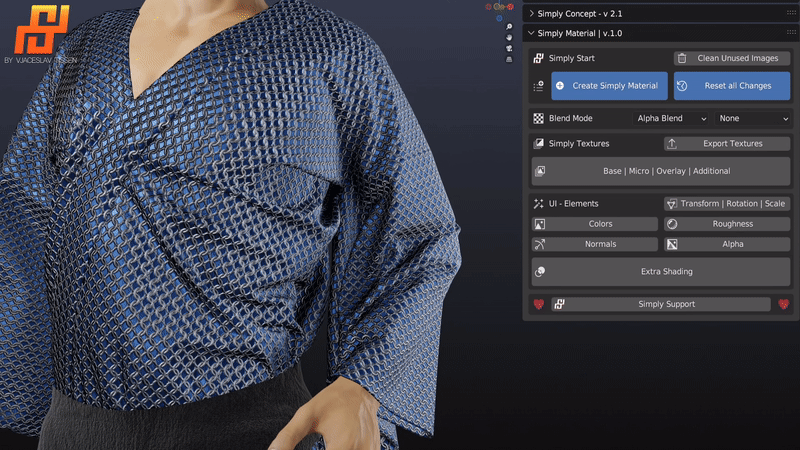The width and height of the screenshot is (800, 450).
Task: Click the right red heart icon
Action: tap(785, 304)
